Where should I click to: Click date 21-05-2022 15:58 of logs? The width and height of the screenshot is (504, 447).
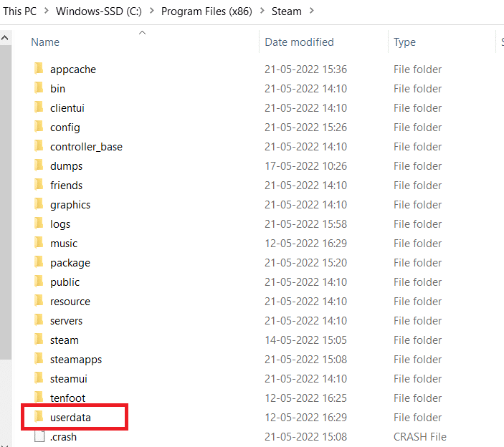pos(305,224)
